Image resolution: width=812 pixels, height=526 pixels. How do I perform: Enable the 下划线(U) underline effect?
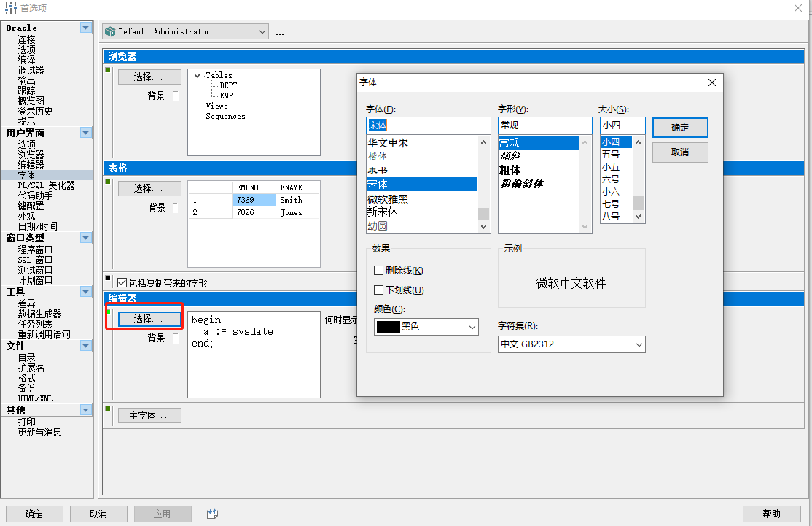(x=377, y=289)
